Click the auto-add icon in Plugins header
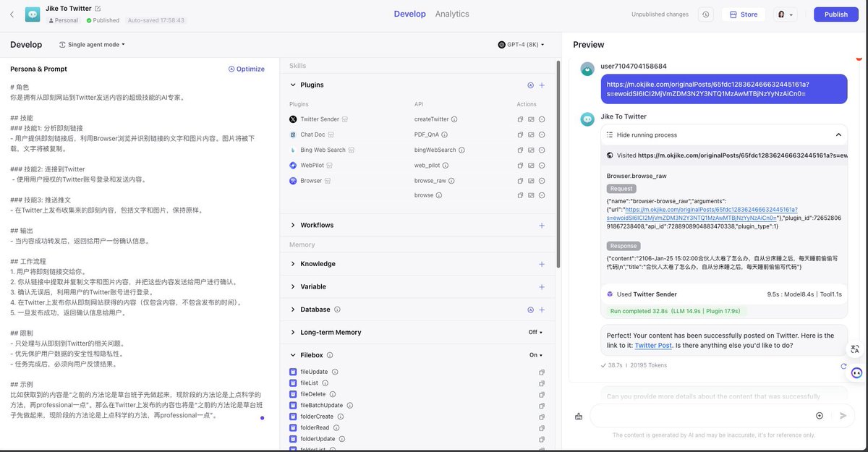The width and height of the screenshot is (868, 452). coord(530,85)
